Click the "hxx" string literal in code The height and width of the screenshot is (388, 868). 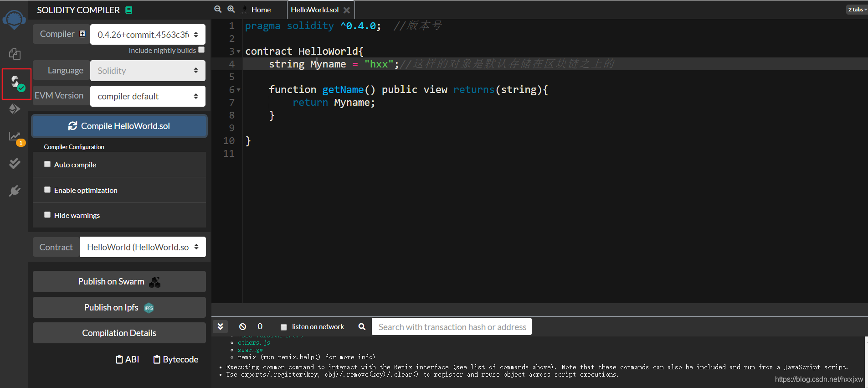pyautogui.click(x=379, y=64)
